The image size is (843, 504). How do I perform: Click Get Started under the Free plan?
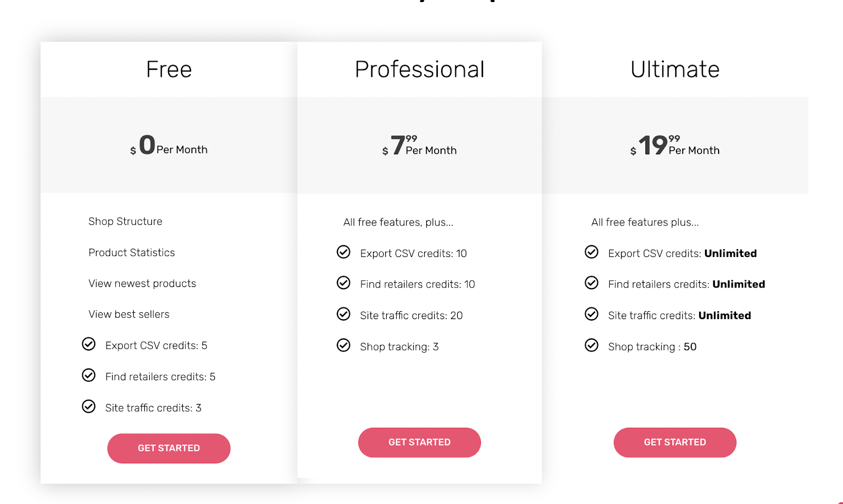169,448
